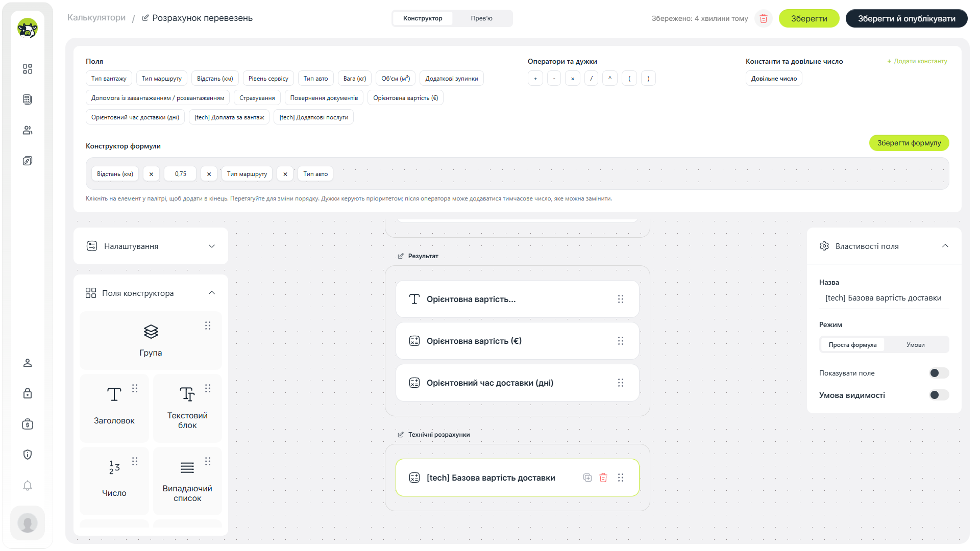Open the paperclip attachments icon in sidebar

click(x=28, y=161)
